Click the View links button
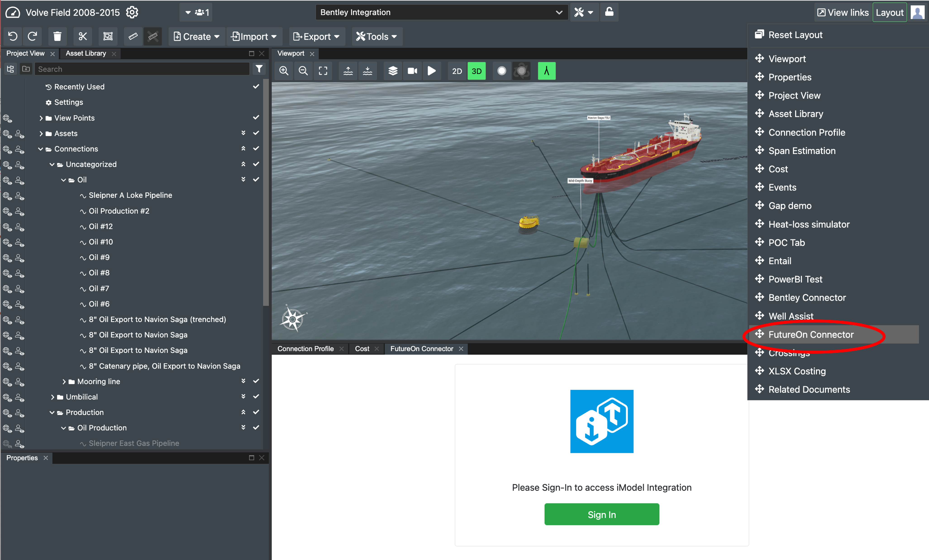 [x=843, y=12]
